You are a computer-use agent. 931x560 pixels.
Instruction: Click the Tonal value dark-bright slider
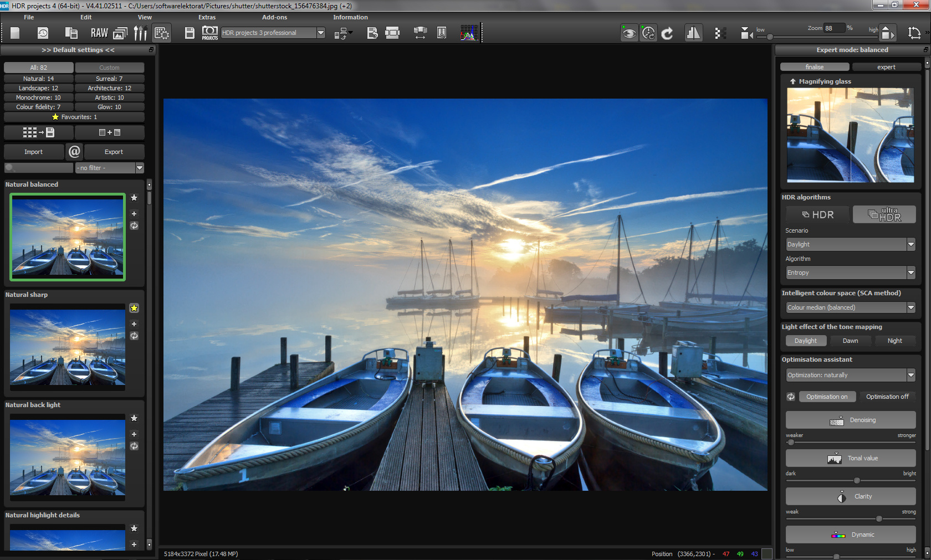click(851, 480)
